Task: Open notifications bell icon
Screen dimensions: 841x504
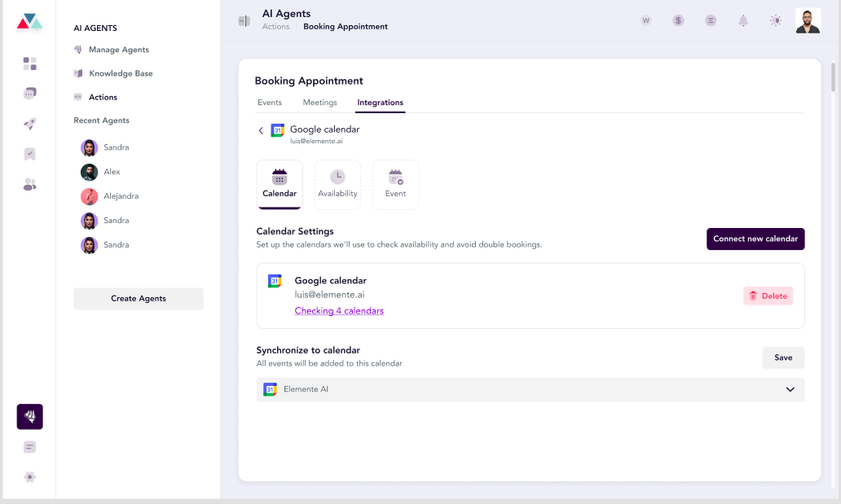Action: [743, 20]
